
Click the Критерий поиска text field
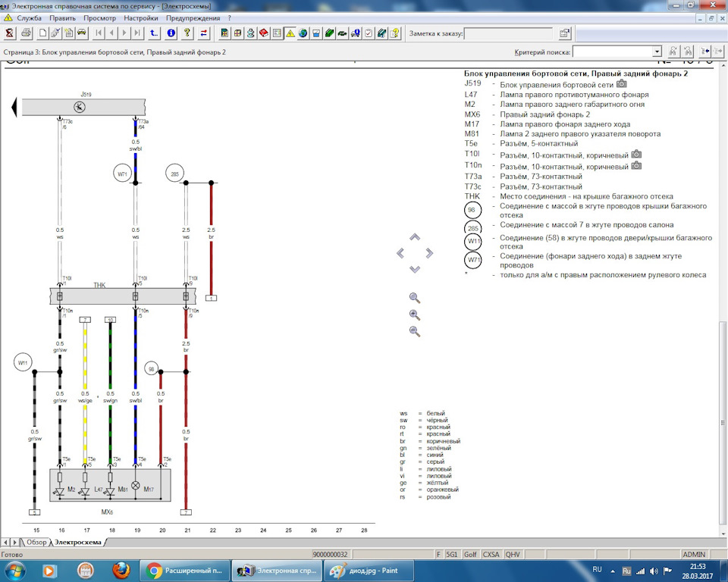click(613, 52)
